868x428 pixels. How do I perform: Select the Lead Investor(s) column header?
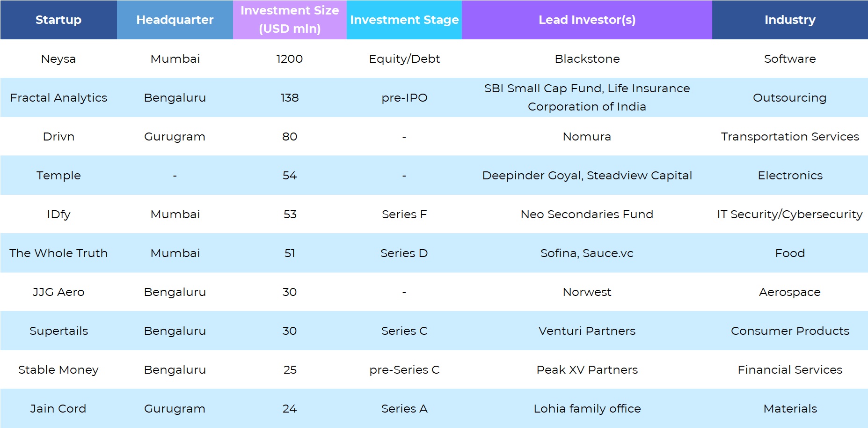[587, 20]
